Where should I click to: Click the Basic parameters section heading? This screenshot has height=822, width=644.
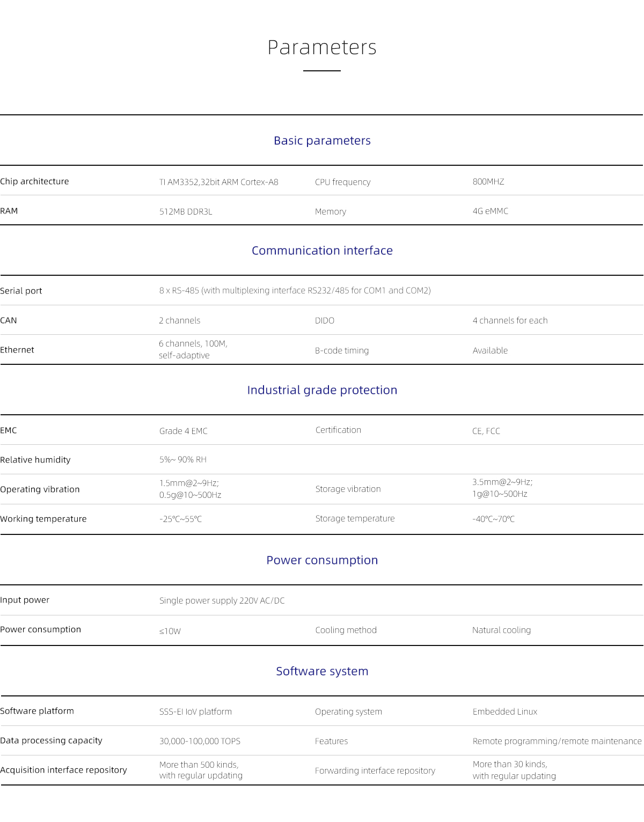[x=322, y=141]
